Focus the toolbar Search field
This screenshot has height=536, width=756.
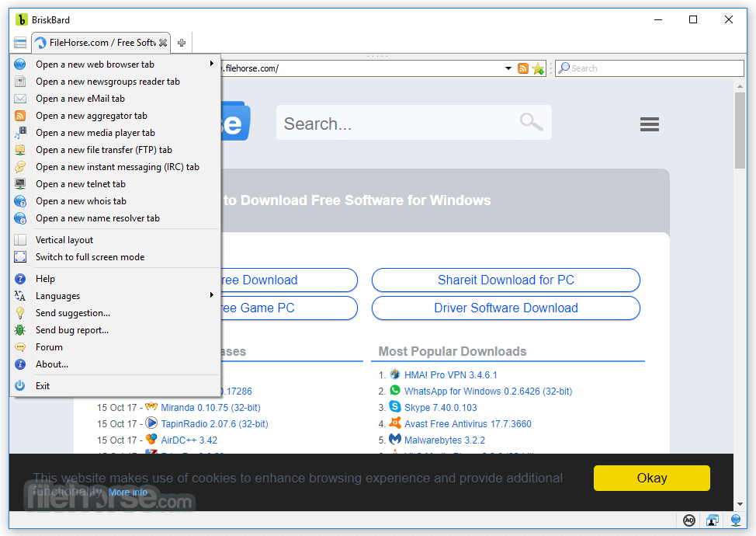650,68
